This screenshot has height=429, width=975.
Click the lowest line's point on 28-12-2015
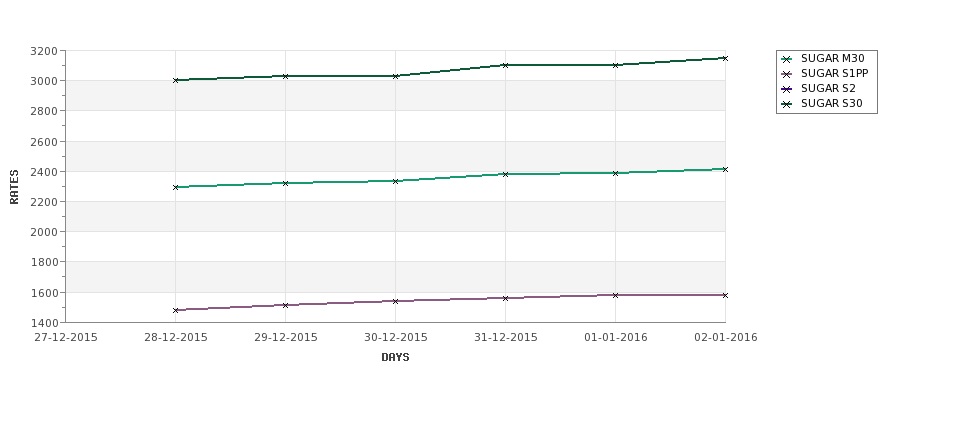pyautogui.click(x=175, y=310)
